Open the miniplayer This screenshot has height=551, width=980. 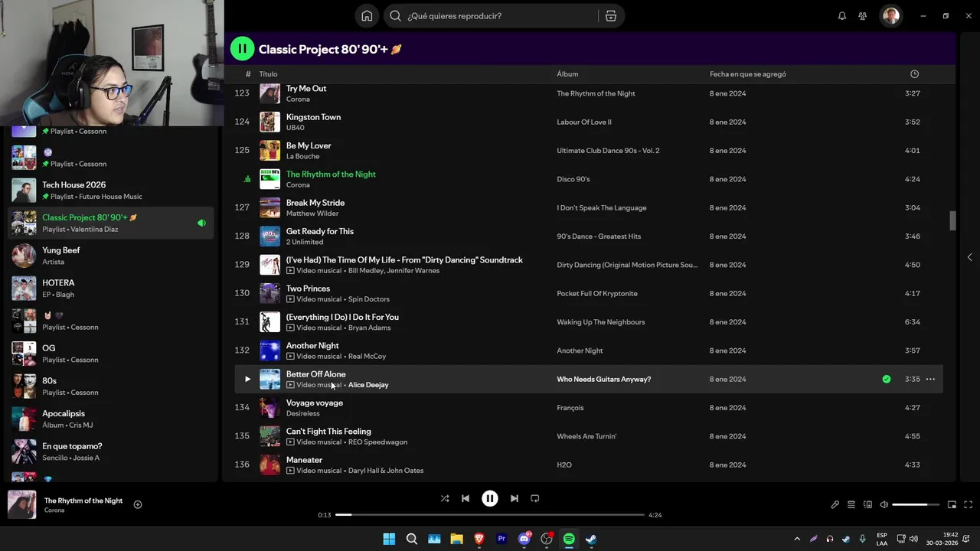(x=952, y=504)
